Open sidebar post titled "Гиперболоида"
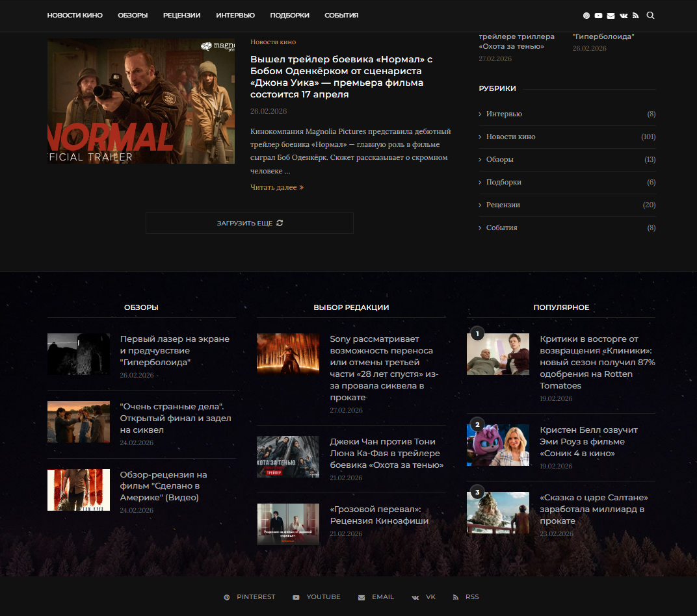 603,36
